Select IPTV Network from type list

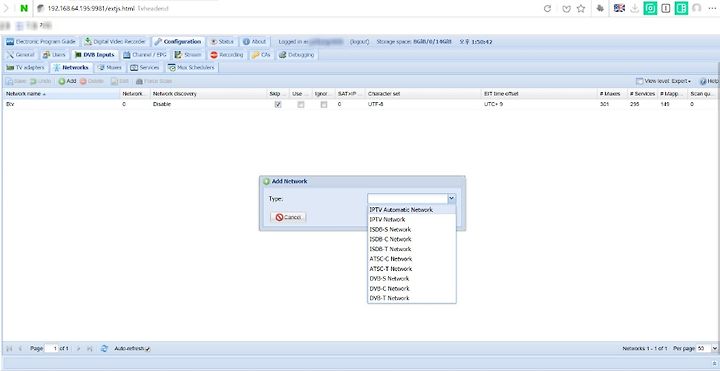click(412, 219)
